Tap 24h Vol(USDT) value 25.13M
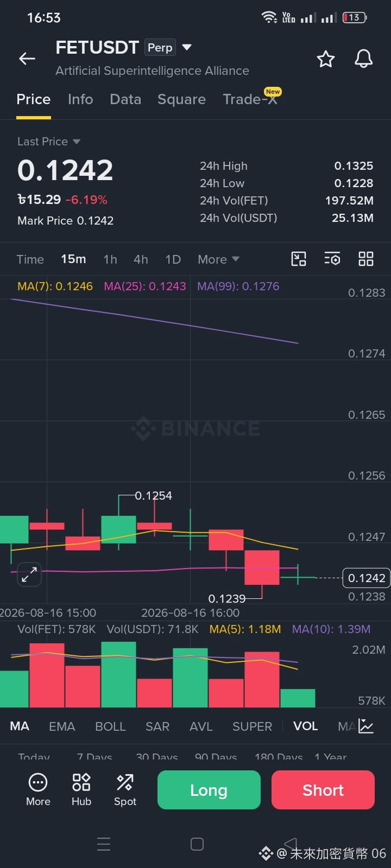 tap(352, 218)
